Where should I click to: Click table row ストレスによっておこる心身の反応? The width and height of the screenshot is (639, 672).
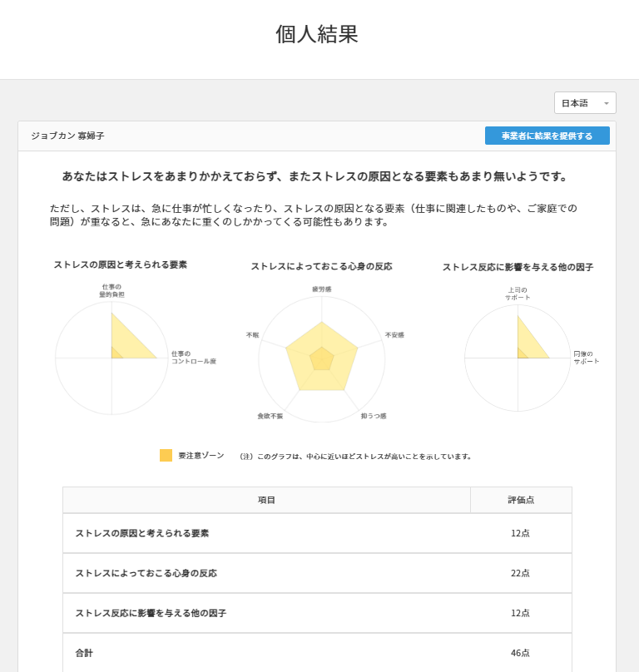317,573
